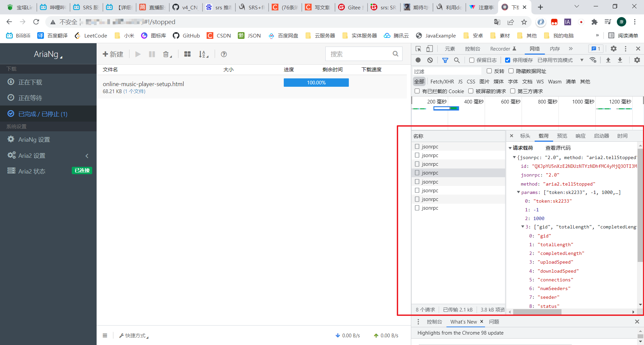
Task: Open the sort A-Z icon in AriaNg toolbar
Action: click(x=203, y=54)
